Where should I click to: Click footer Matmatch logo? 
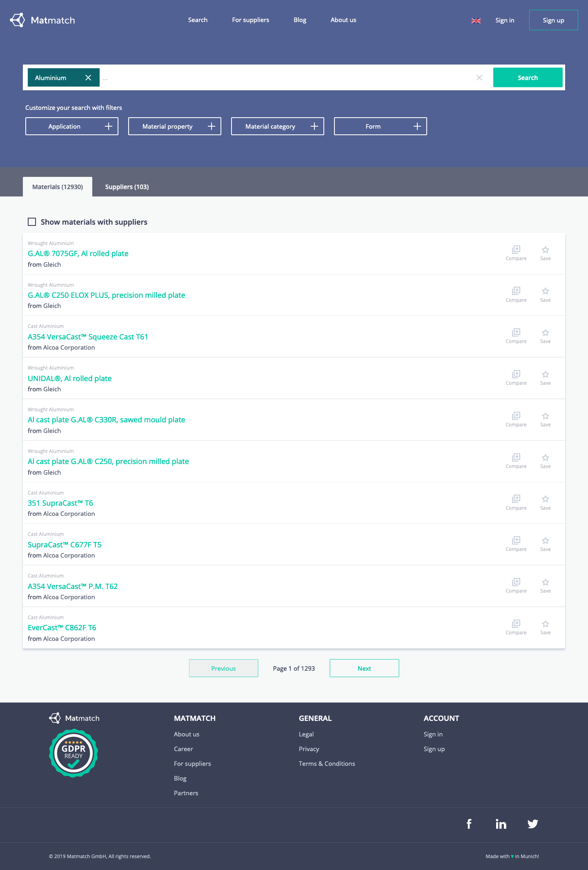click(74, 718)
